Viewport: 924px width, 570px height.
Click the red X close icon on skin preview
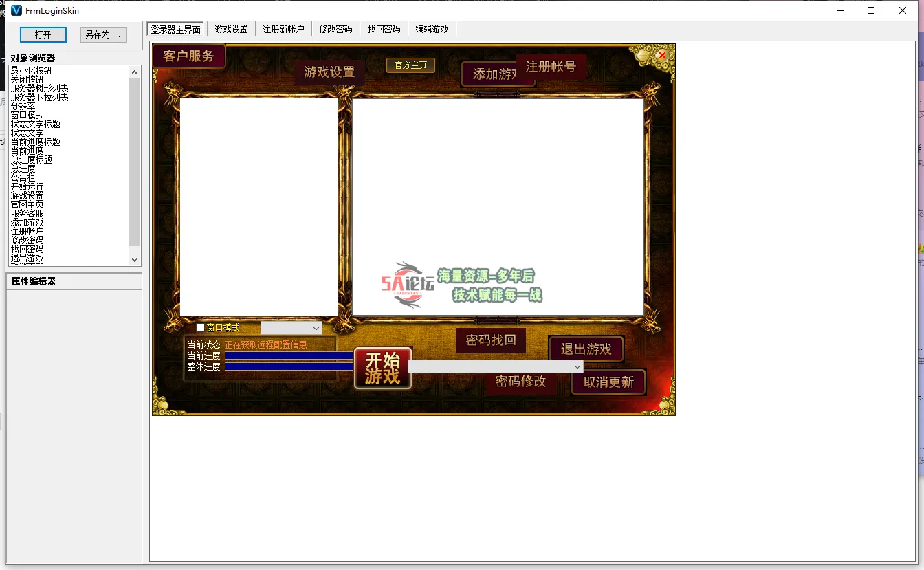661,54
